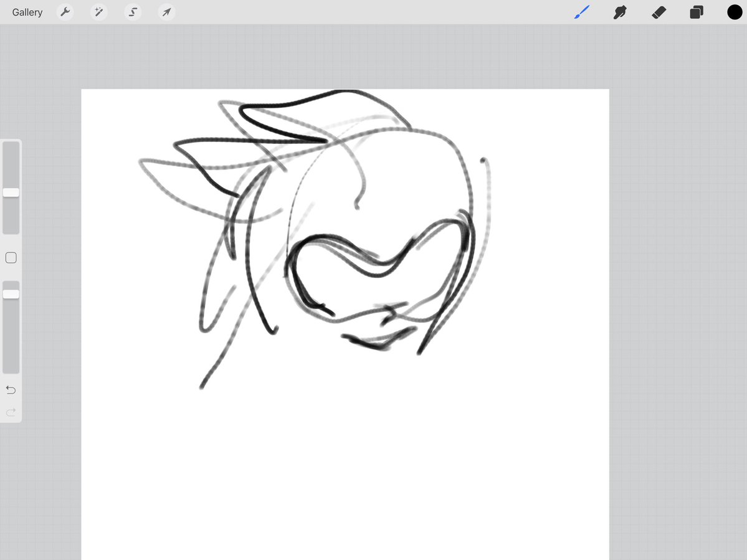This screenshot has height=560, width=747.
Task: Open the Layers panel
Action: click(697, 12)
